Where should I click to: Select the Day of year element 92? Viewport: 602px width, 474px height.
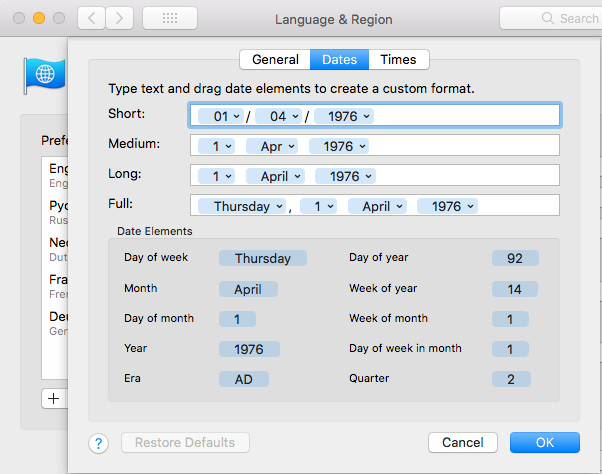(515, 258)
